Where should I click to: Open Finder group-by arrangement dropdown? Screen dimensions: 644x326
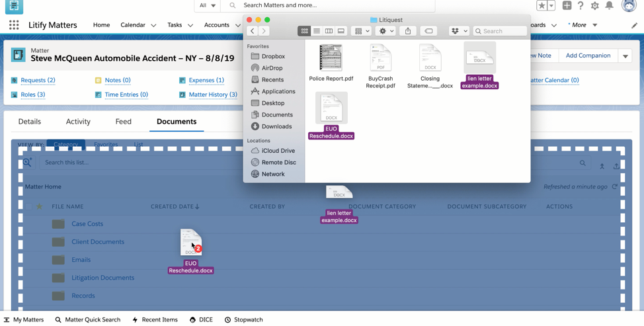coord(362,31)
